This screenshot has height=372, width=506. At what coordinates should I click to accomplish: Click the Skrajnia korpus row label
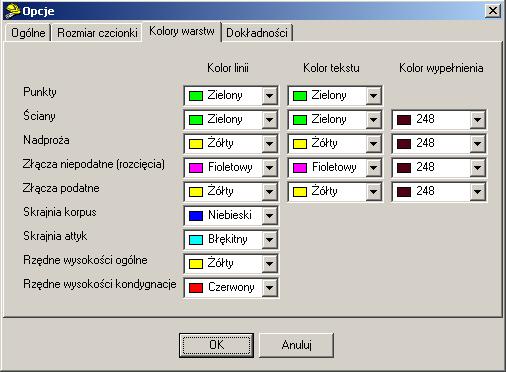[60, 212]
